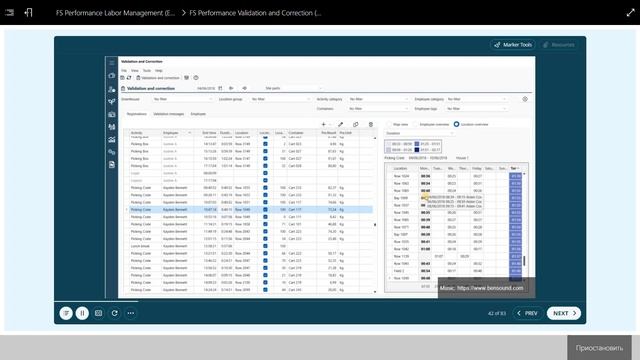Switch to the Validation messages tab
Image resolution: width=640 pixels, height=360 pixels.
pos(169,114)
